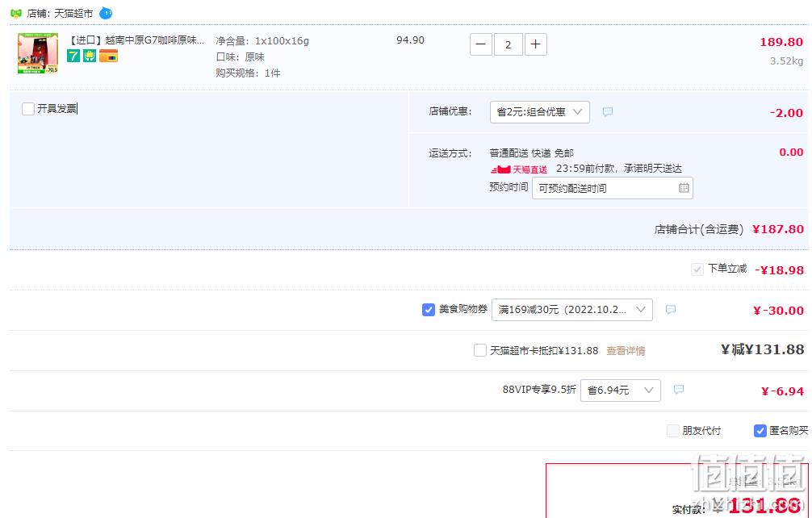This screenshot has width=812, height=518.
Task: Click the Tmall Supermarket cat logo icon
Action: [x=16, y=13]
